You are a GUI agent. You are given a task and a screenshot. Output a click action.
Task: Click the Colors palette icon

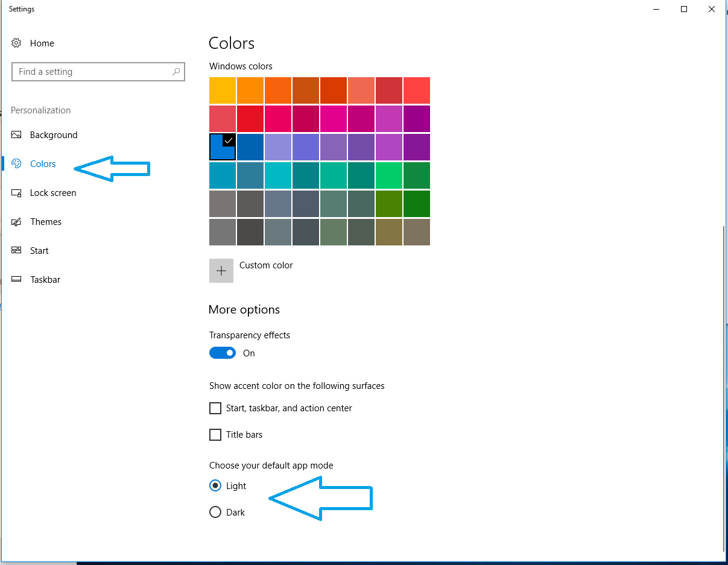pyautogui.click(x=16, y=164)
